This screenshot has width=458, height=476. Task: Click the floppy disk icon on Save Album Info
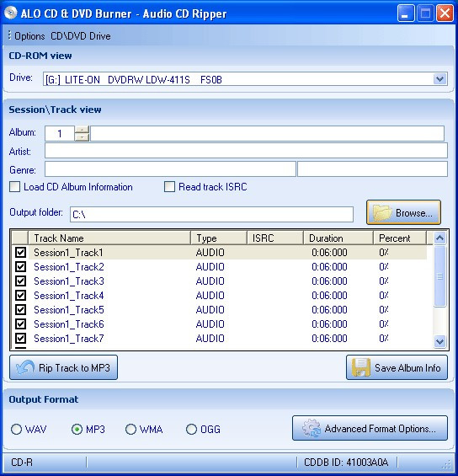pos(361,367)
